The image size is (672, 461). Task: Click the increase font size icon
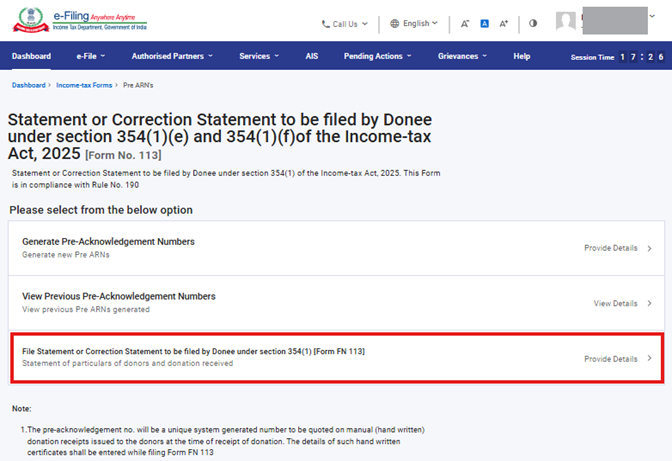coord(504,23)
